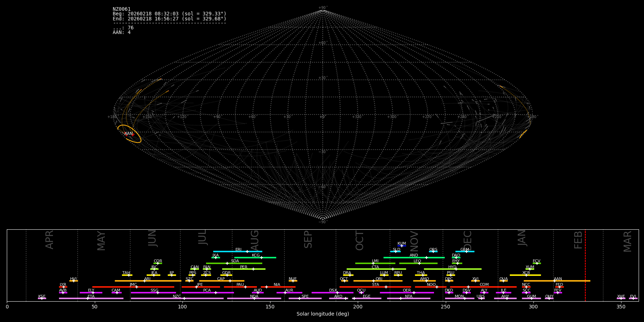The height and width of the screenshot is (322, 644).
Task: Click the JXA shower label
Action: (215, 255)
